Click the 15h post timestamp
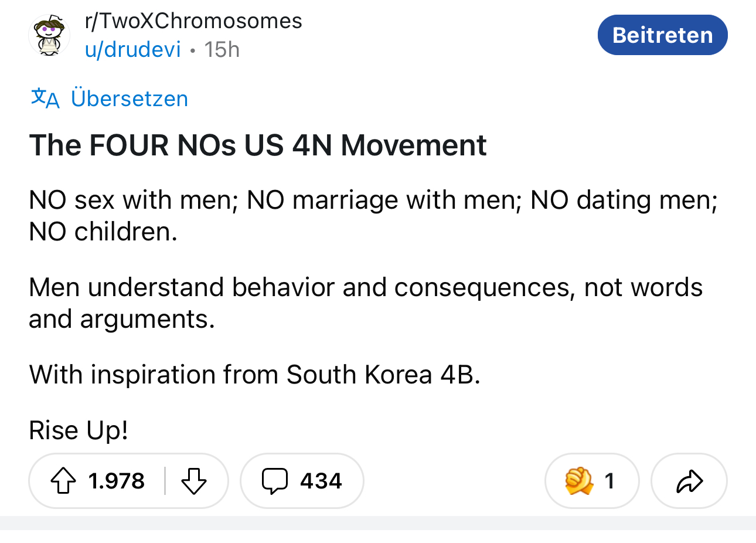 [x=222, y=50]
